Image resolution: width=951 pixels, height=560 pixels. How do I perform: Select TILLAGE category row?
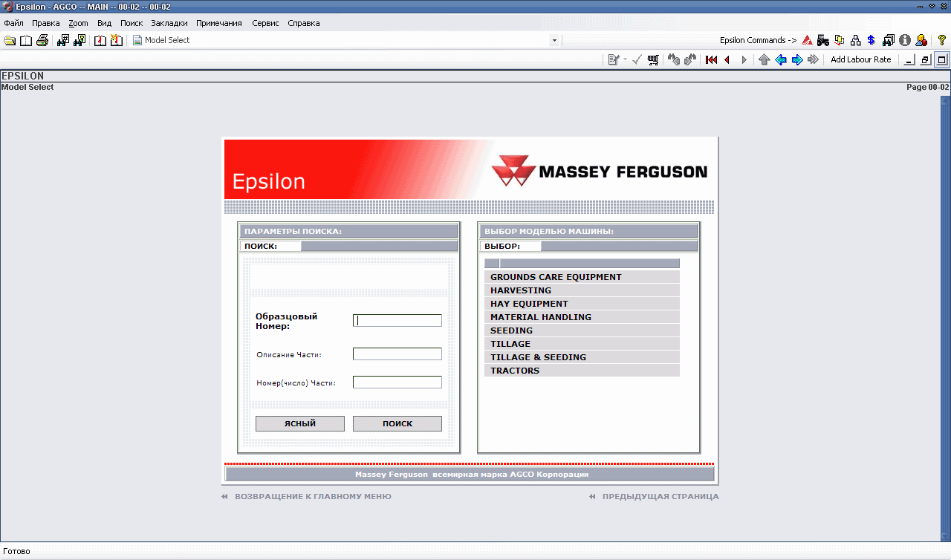click(x=582, y=344)
